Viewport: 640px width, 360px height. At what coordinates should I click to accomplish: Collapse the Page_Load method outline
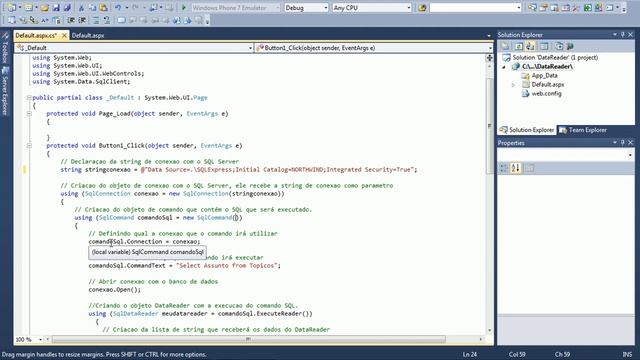pos(29,113)
